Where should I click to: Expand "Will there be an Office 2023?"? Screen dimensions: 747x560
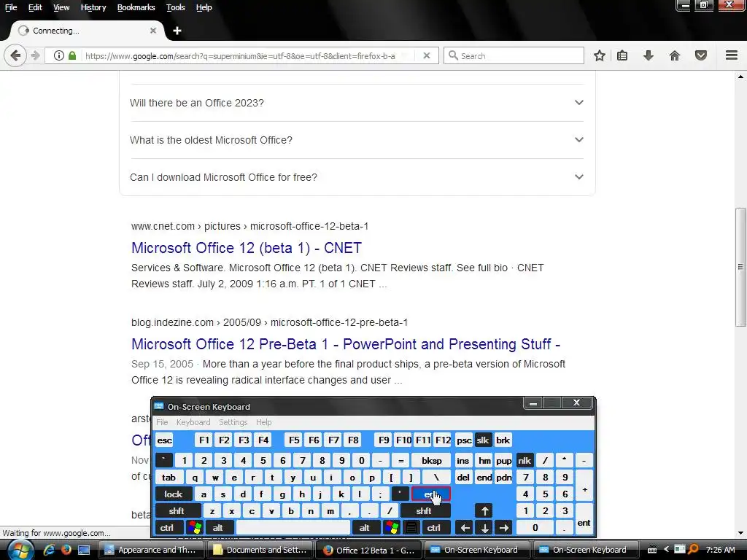click(x=356, y=103)
